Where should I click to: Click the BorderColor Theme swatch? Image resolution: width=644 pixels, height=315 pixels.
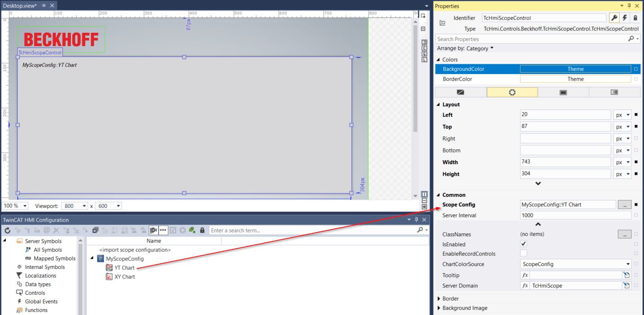(576, 79)
